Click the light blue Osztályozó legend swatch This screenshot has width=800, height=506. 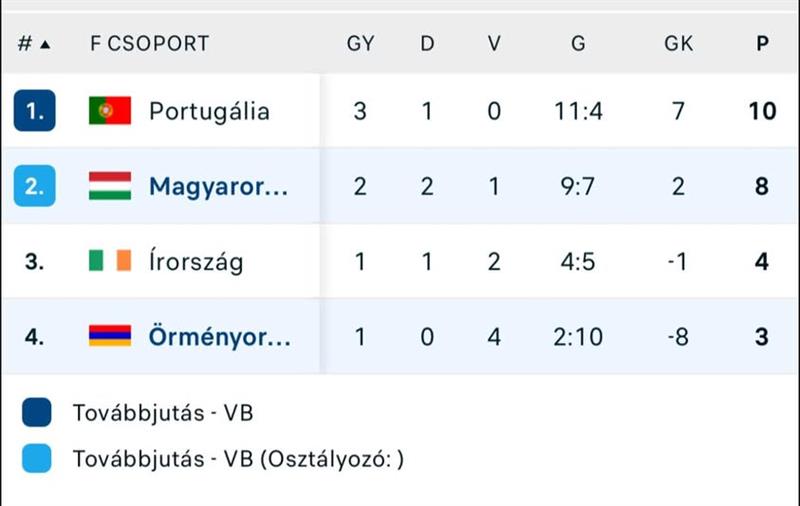pos(36,460)
